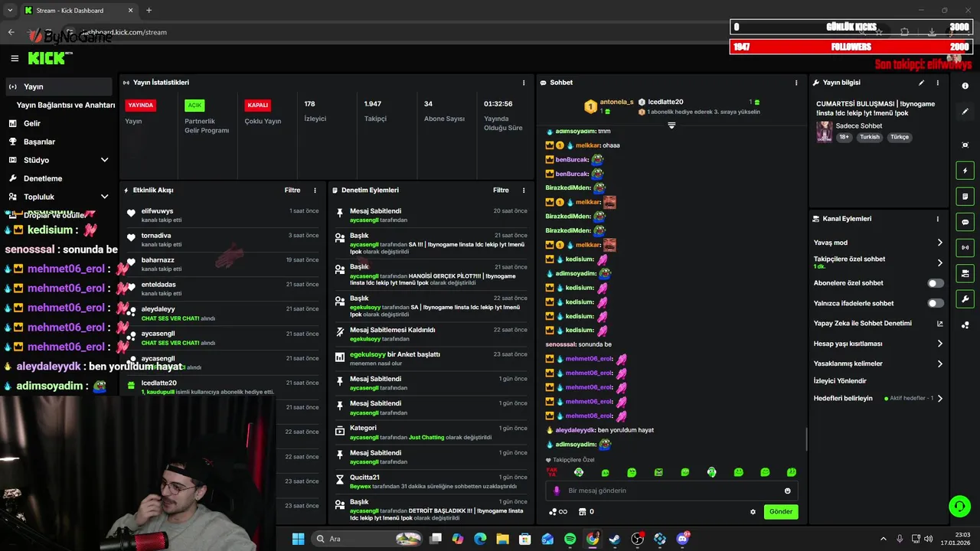The image size is (980, 551).
Task: Open Kanal Eylemleri three-dot menu
Action: (937, 219)
